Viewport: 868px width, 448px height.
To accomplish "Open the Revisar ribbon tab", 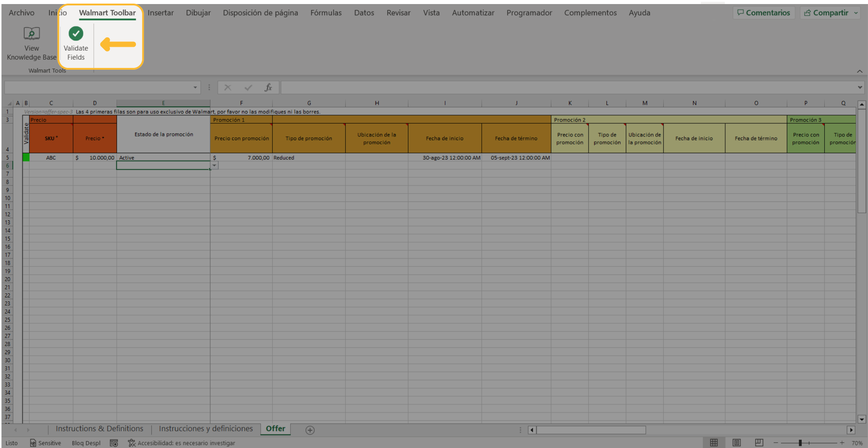I will [x=398, y=13].
